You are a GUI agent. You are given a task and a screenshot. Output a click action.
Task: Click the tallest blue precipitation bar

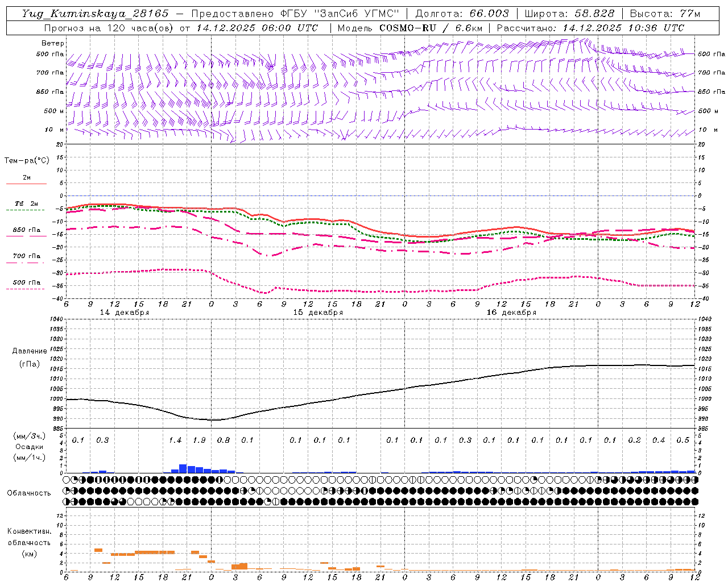(x=183, y=469)
